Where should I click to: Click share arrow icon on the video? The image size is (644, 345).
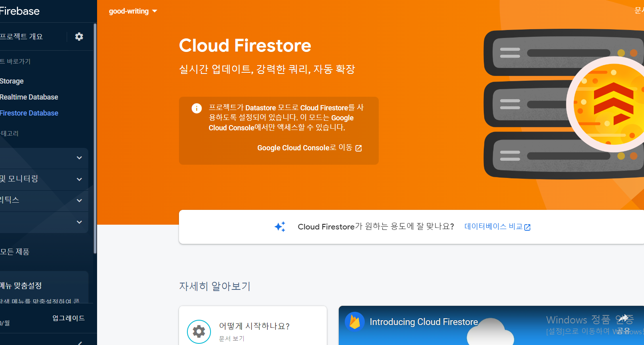[x=624, y=319]
